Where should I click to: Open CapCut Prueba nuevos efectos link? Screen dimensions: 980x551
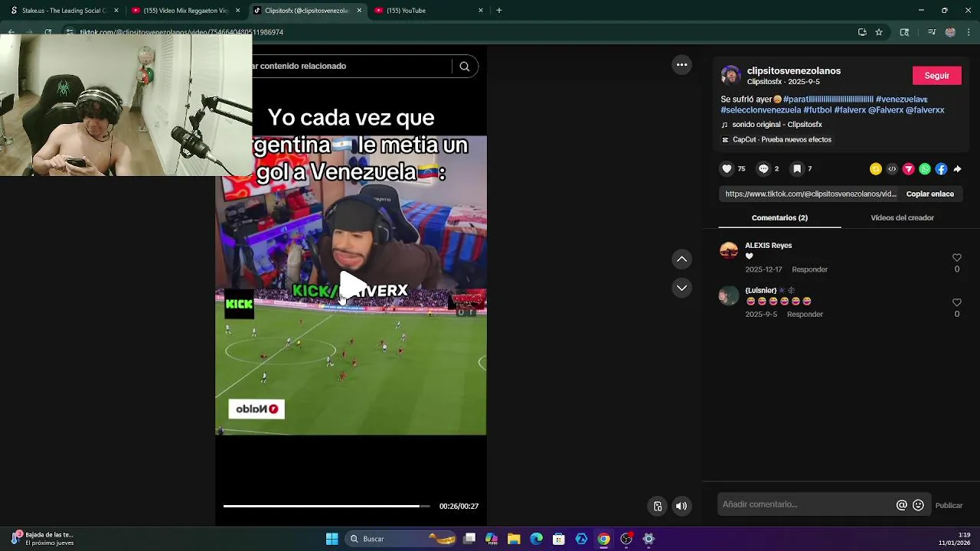[776, 140]
